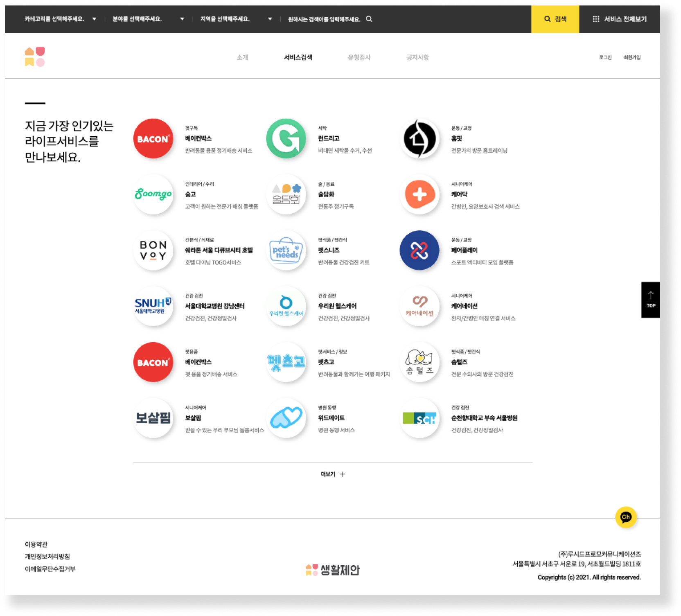Click the 술담화 service title
The width and height of the screenshot is (681, 616).
[x=326, y=194]
